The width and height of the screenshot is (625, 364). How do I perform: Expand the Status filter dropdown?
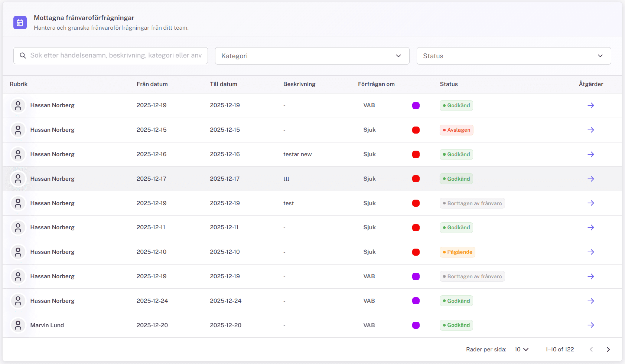pyautogui.click(x=513, y=56)
